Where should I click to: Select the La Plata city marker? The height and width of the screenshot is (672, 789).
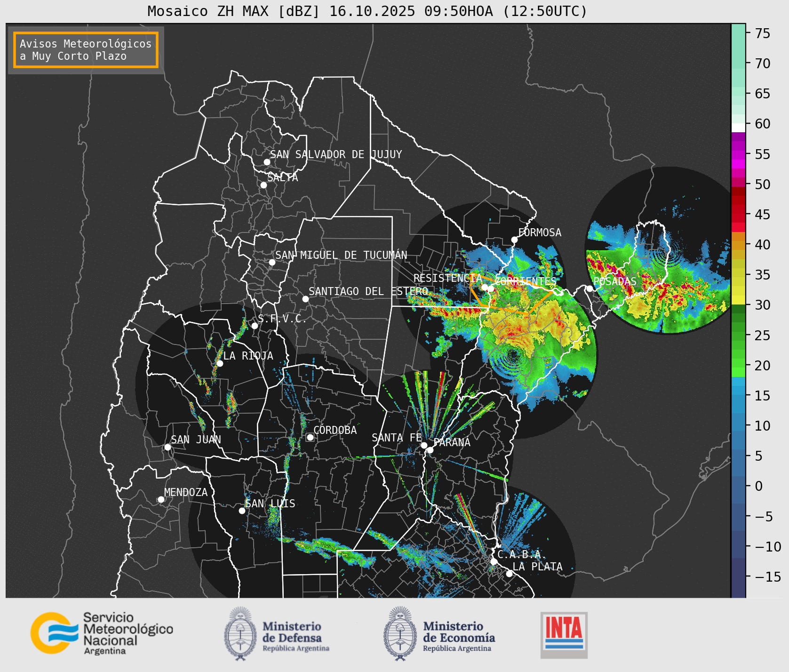tap(509, 574)
